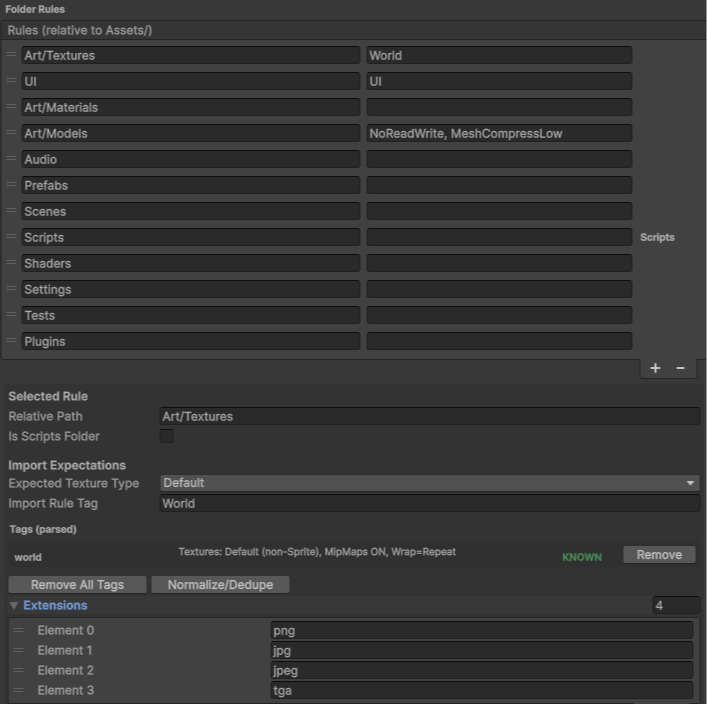The image size is (707, 704).
Task: Grab drag handle of Shaders rule
Action: 11,262
